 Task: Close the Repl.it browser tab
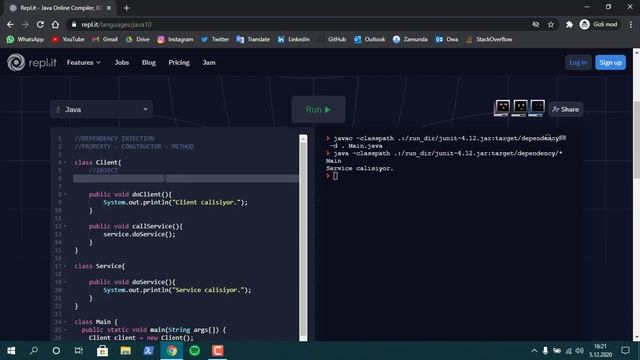[x=109, y=8]
